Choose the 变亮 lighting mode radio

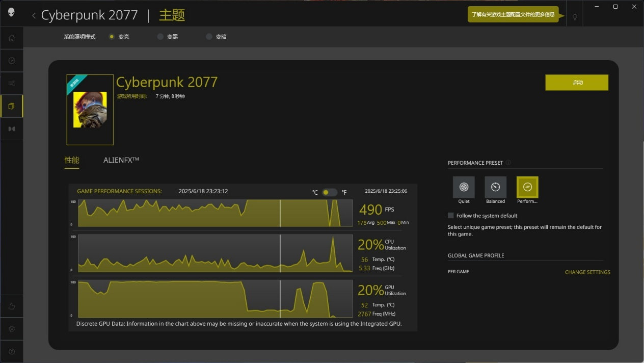(112, 37)
